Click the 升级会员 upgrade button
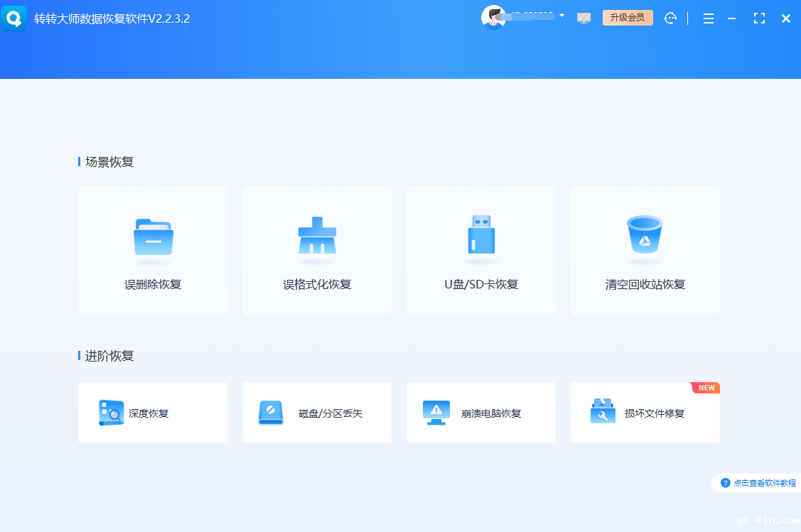The height and width of the screenshot is (532, 801). (x=628, y=17)
